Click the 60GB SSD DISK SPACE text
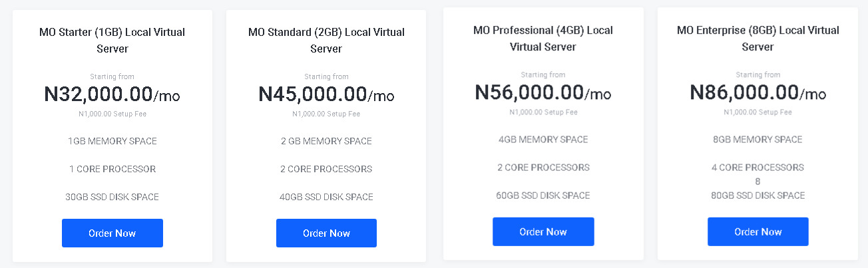Viewport: 868px width, 268px height. (543, 196)
